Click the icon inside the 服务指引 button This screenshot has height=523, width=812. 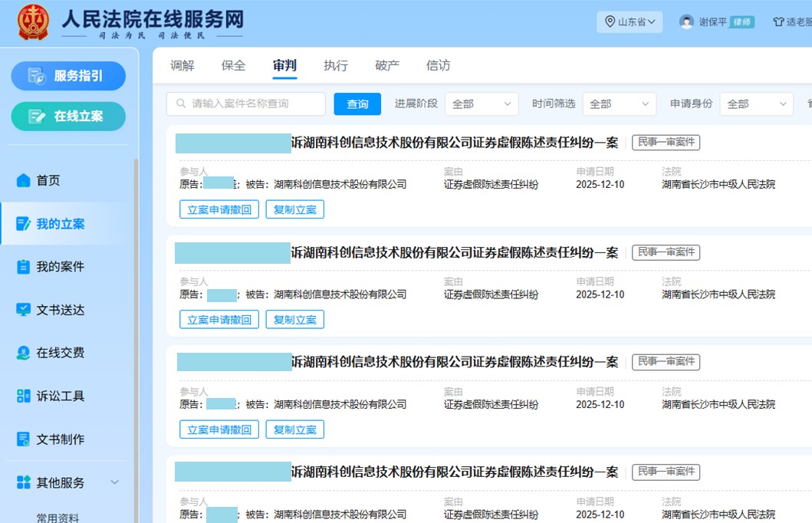(37, 76)
